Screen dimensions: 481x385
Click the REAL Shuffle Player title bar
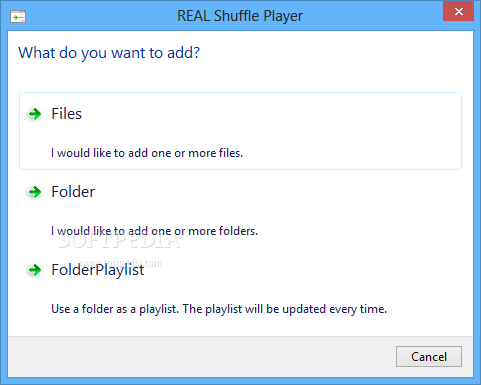tap(240, 16)
